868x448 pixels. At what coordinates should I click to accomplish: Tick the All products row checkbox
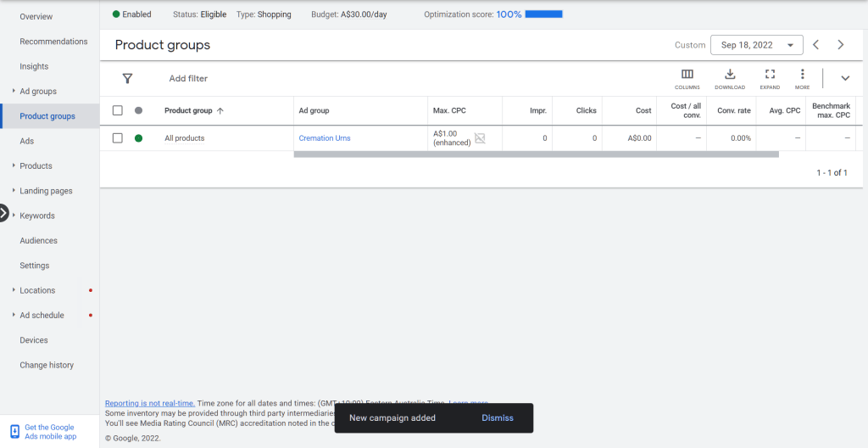(118, 138)
